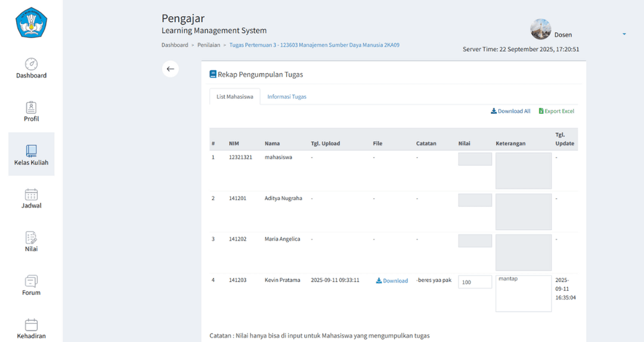
Task: Click Keterangan textarea containing 'mantap'
Action: (x=523, y=293)
